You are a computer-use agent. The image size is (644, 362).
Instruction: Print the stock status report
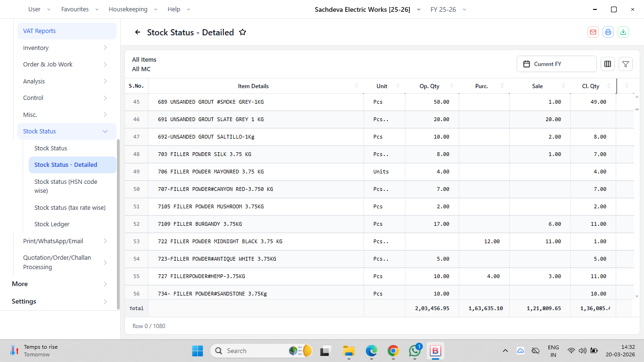[x=608, y=32]
